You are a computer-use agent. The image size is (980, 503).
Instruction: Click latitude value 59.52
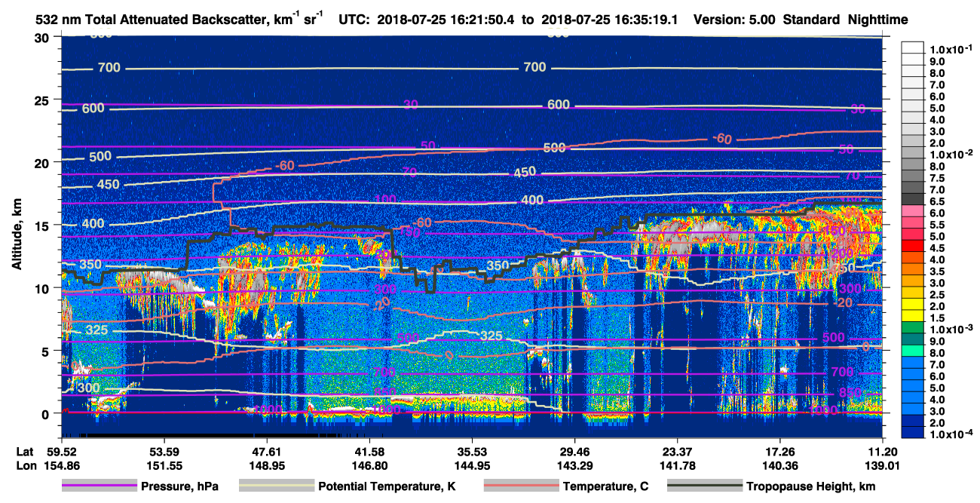[61, 451]
